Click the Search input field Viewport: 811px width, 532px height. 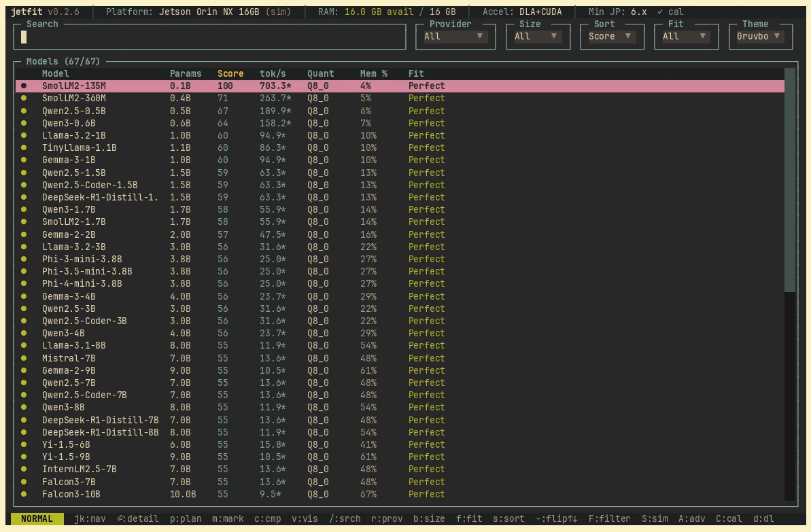click(x=209, y=37)
